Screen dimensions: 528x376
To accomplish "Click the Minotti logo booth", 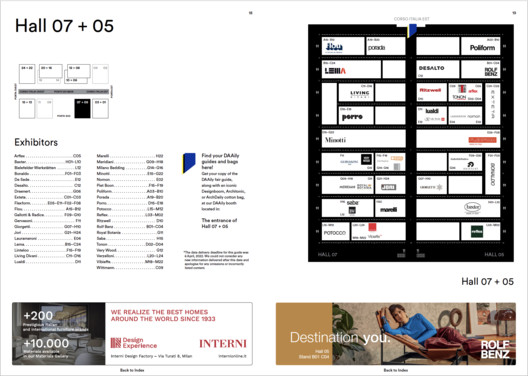I will tap(364, 138).
